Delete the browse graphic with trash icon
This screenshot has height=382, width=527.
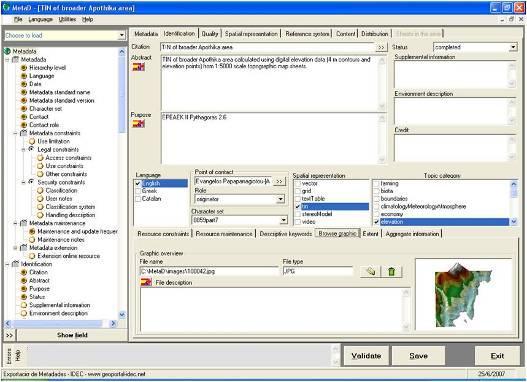point(391,271)
